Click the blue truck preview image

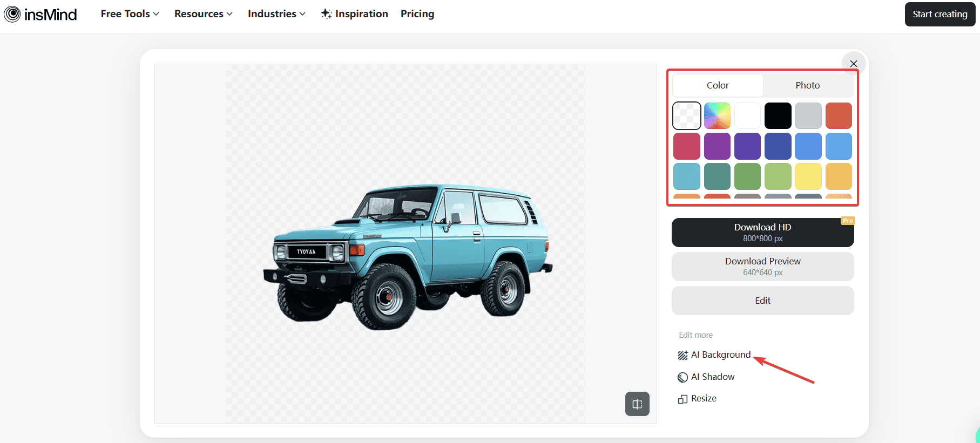(408, 257)
